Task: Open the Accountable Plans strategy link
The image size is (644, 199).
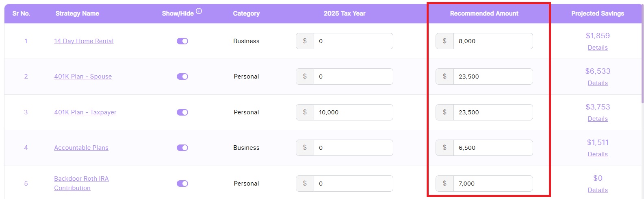Action: click(x=81, y=148)
